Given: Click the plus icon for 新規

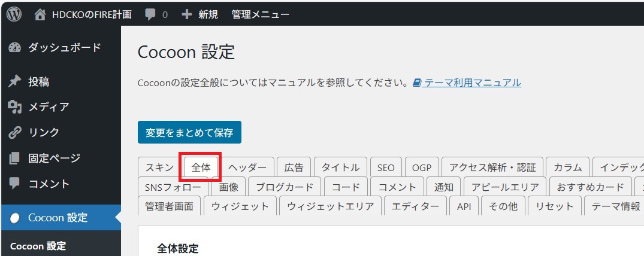Looking at the screenshot, I should [186, 15].
